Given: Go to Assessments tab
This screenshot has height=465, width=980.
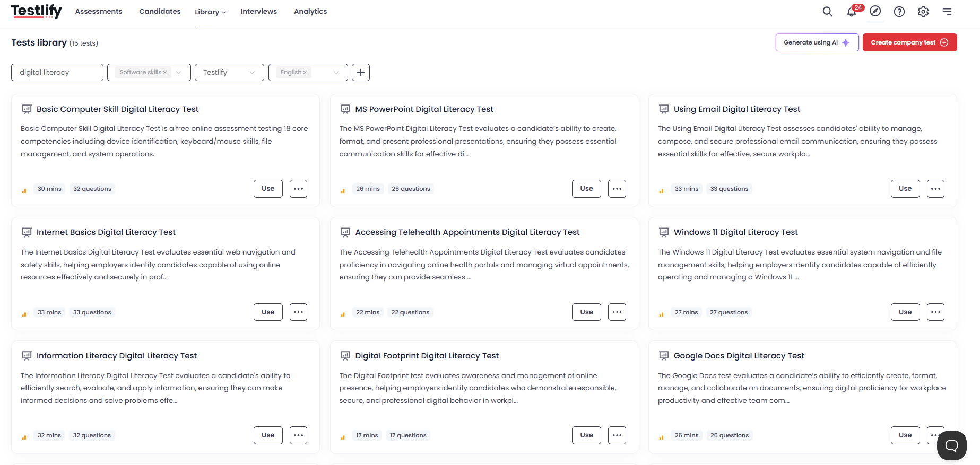Looking at the screenshot, I should pos(99,11).
